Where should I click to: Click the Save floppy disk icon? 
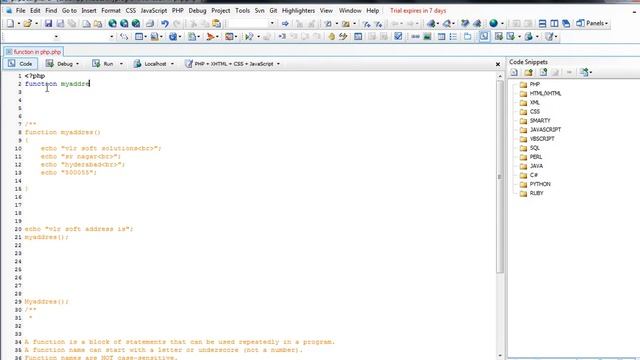click(48, 24)
